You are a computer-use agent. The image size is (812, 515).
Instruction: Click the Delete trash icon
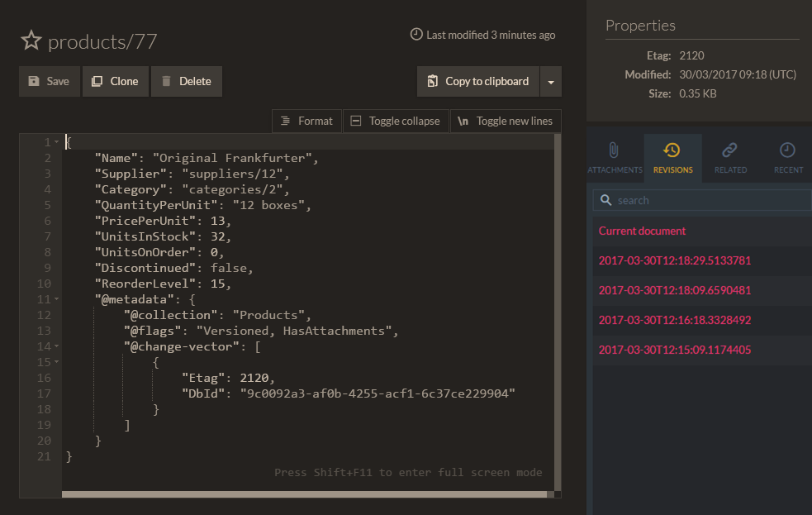pyautogui.click(x=166, y=81)
